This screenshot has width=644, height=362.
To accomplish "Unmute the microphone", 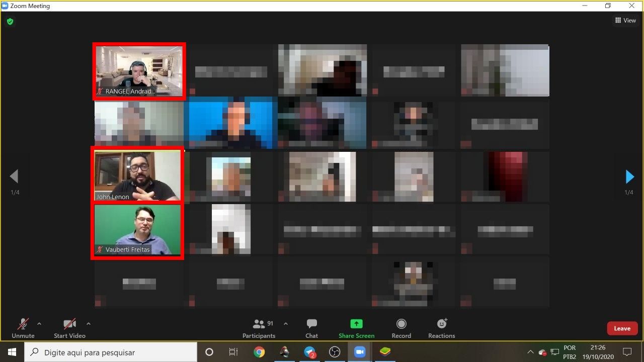I will click(x=23, y=328).
